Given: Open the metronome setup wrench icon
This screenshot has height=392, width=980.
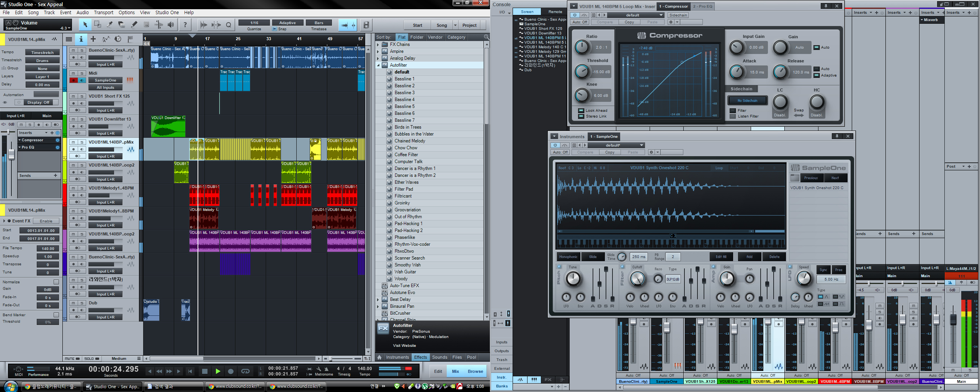Looking at the screenshot, I should coord(318,369).
